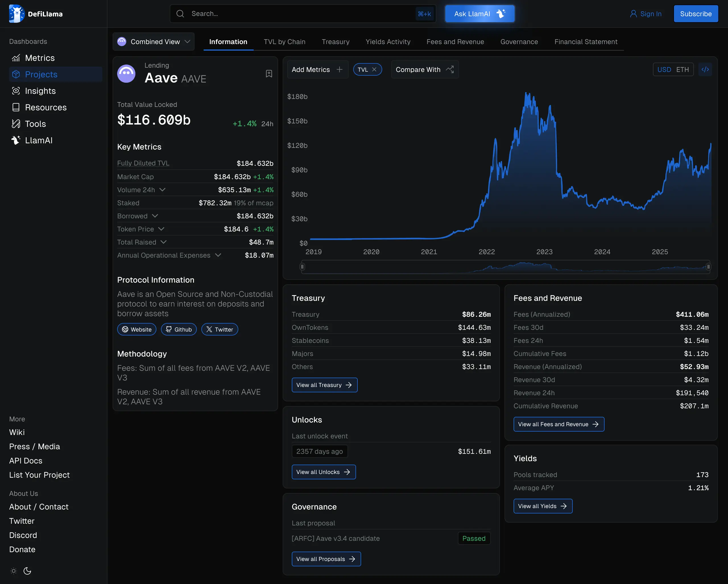
Task: Expand the Borrowed row chevron
Action: (x=155, y=216)
